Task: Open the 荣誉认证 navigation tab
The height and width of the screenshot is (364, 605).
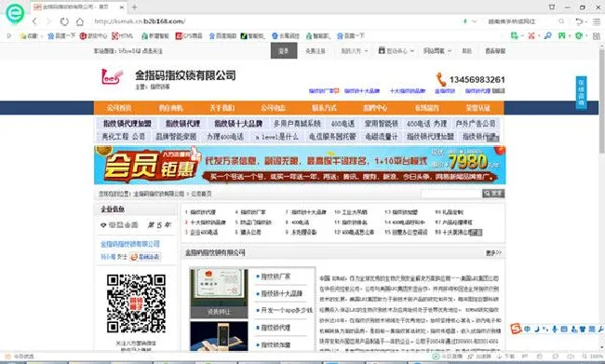Action: (477, 108)
